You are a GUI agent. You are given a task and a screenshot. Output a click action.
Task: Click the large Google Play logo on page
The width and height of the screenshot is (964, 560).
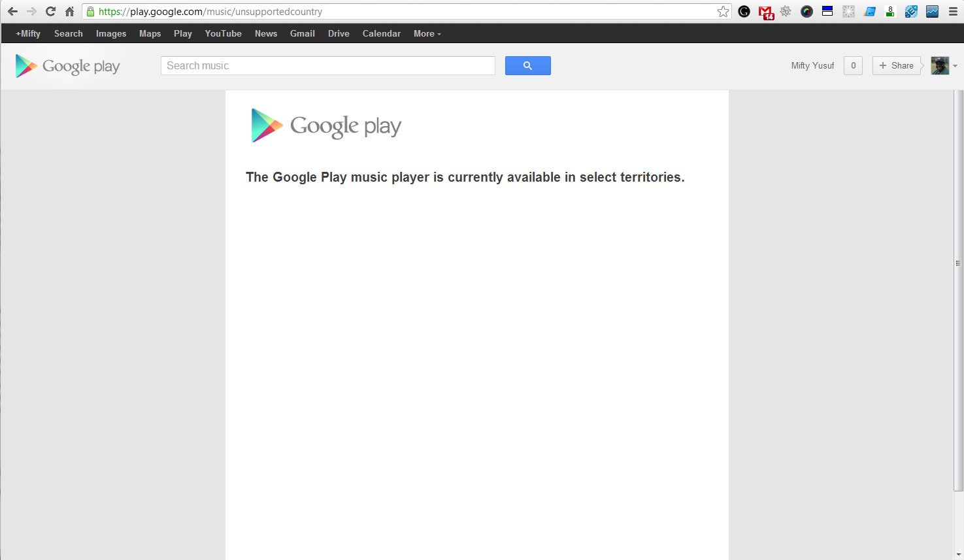(x=326, y=125)
